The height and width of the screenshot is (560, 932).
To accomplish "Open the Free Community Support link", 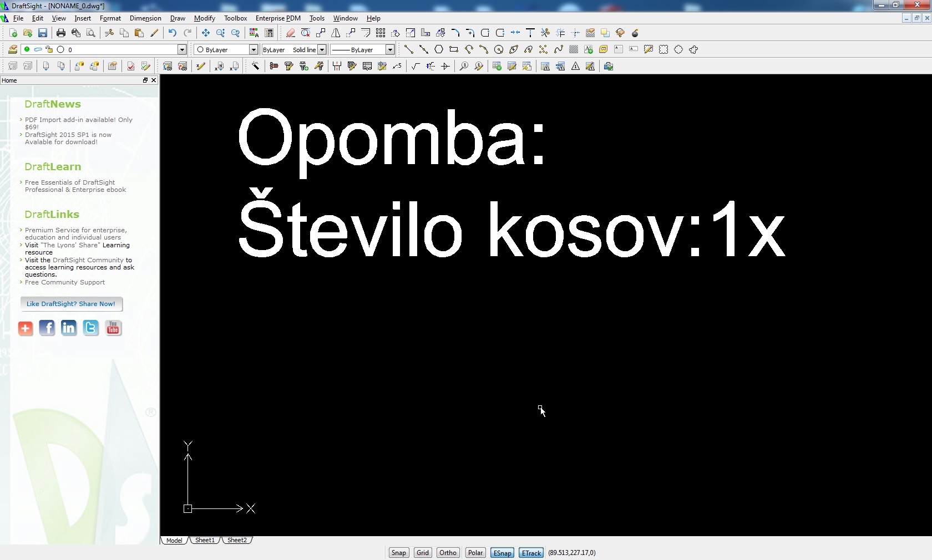I will click(65, 282).
